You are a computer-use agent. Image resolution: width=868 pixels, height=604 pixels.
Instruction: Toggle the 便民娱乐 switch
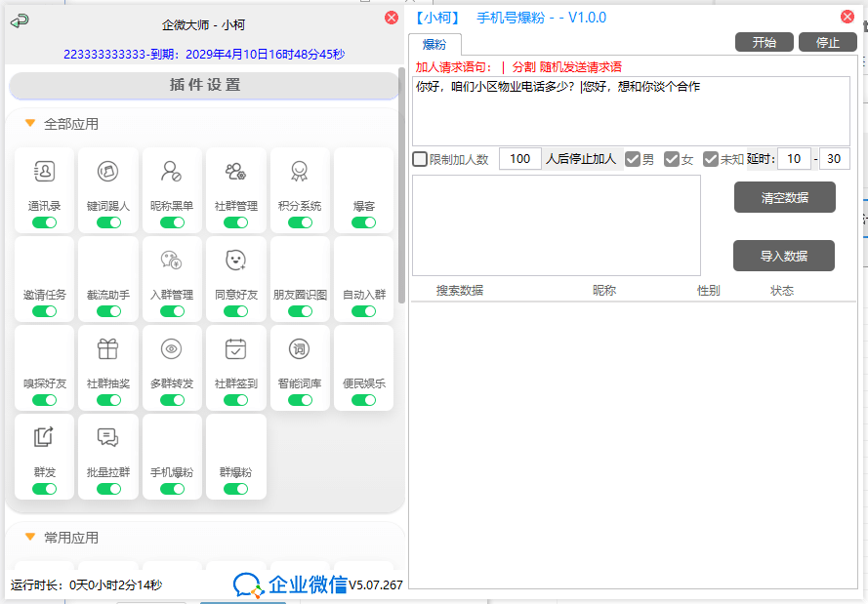[363, 400]
